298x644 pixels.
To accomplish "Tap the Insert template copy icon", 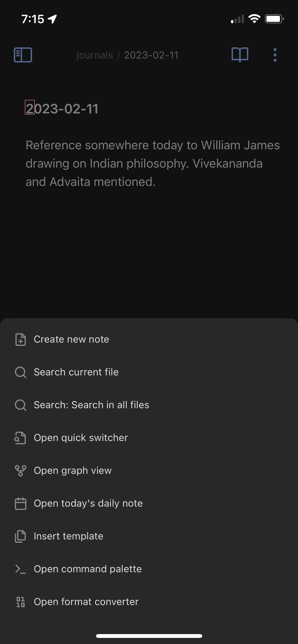I will (20, 536).
